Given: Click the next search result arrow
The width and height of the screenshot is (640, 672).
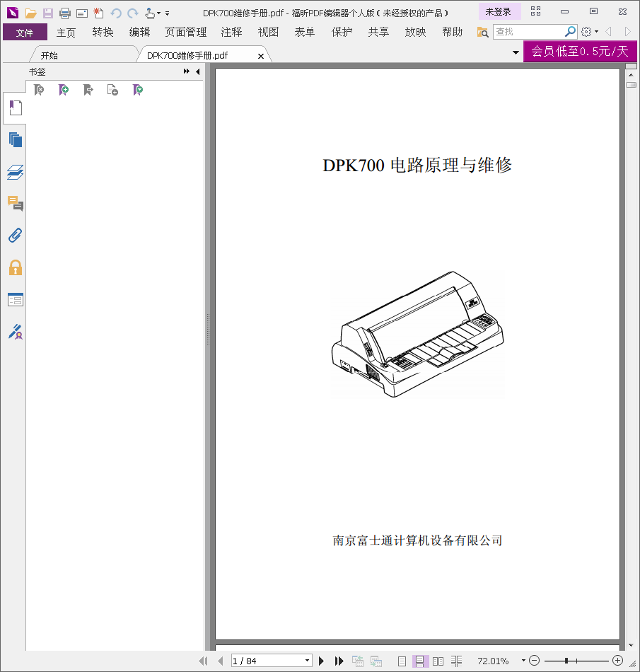Looking at the screenshot, I should (627, 32).
